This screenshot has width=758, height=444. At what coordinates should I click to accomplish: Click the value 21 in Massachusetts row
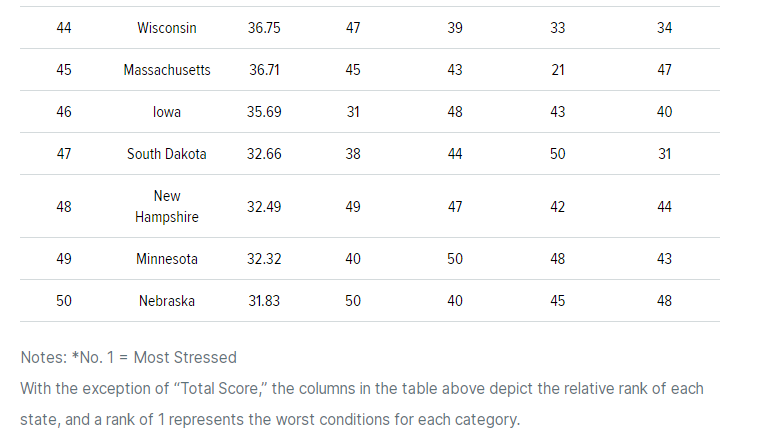coord(558,70)
